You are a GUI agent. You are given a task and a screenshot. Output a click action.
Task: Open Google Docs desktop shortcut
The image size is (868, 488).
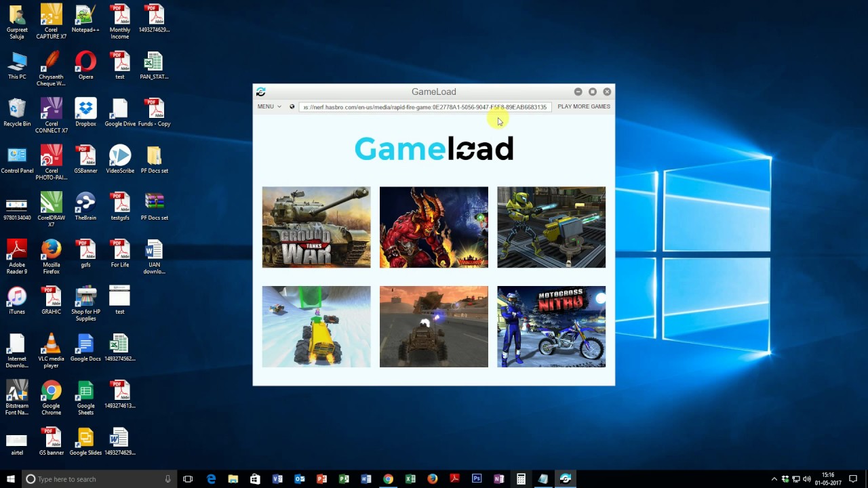click(x=85, y=347)
